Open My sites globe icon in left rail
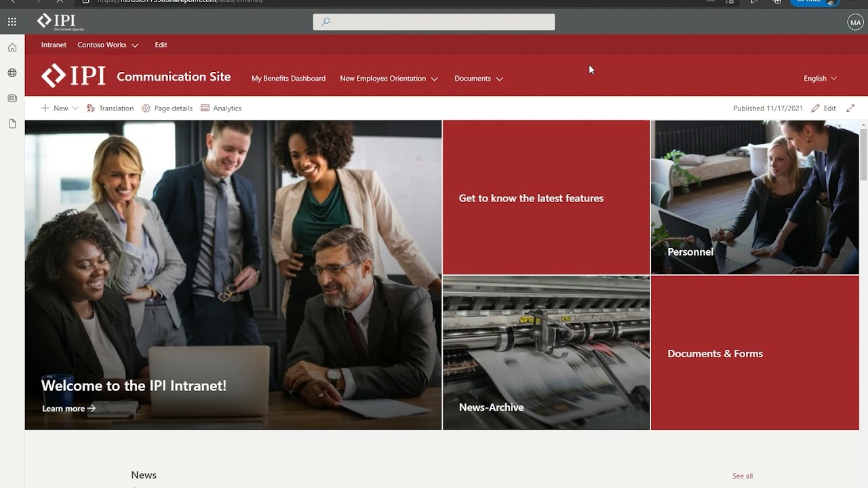 point(12,73)
